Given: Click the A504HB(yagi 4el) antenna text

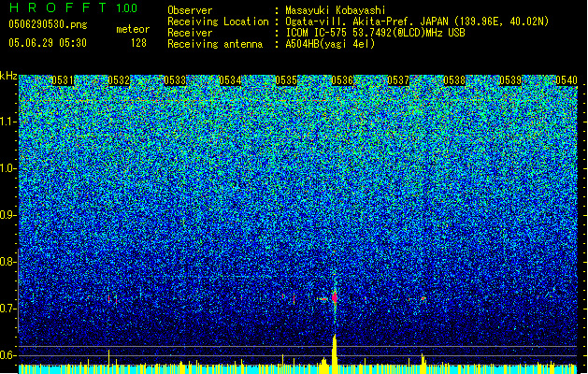Looking at the screenshot, I should pos(330,44).
